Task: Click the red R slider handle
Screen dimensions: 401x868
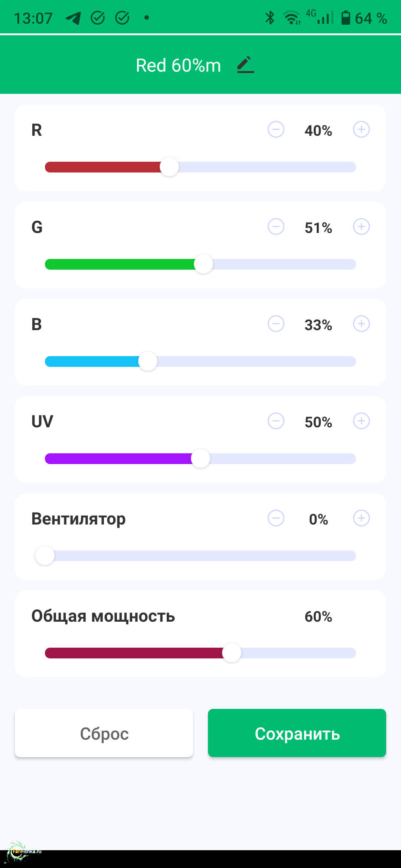Action: 169,167
